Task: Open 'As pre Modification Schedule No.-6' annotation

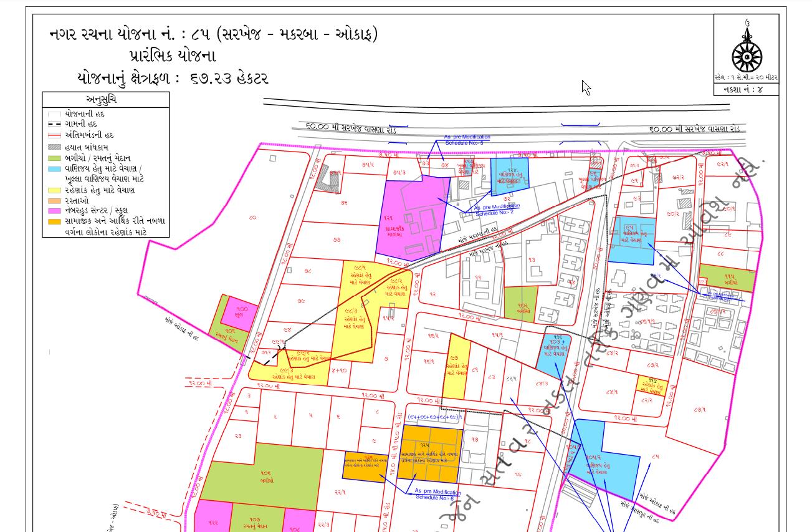Action: pyautogui.click(x=436, y=495)
